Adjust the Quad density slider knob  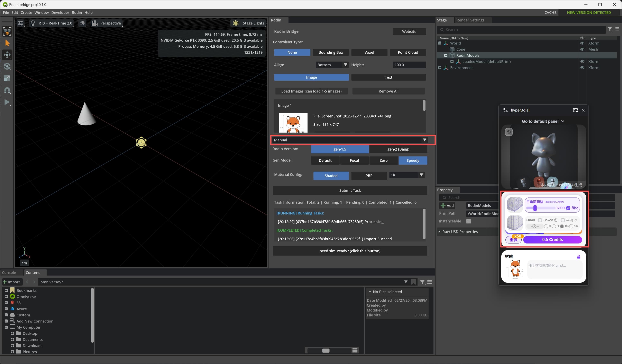pos(534,226)
